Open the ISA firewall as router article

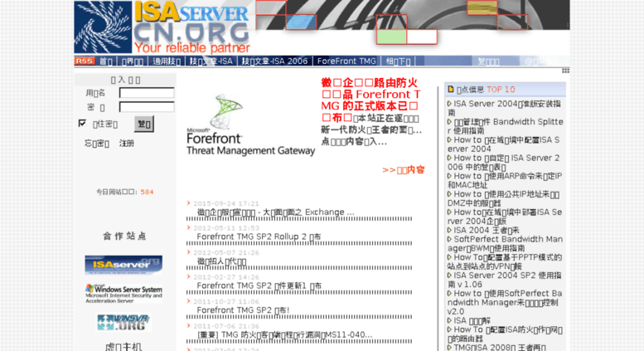tap(506, 334)
